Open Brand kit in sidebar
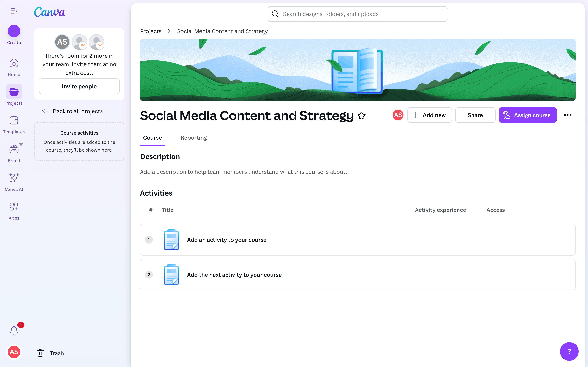588x367 pixels. click(14, 153)
